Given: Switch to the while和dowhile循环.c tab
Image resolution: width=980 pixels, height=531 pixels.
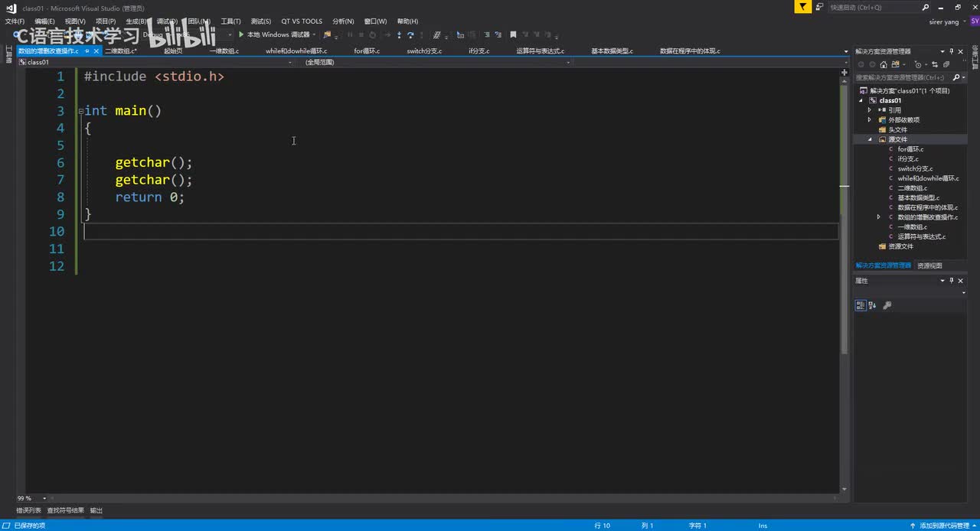Looking at the screenshot, I should click(x=296, y=51).
